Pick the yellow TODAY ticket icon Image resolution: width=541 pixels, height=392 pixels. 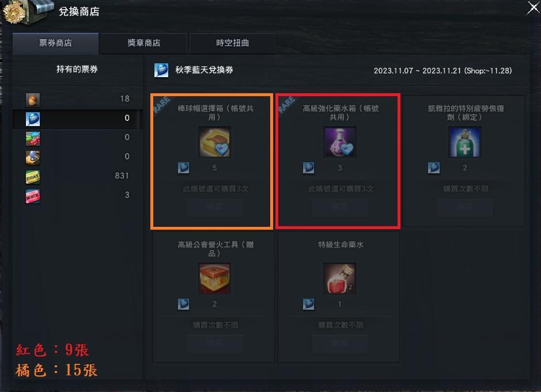pos(33,177)
